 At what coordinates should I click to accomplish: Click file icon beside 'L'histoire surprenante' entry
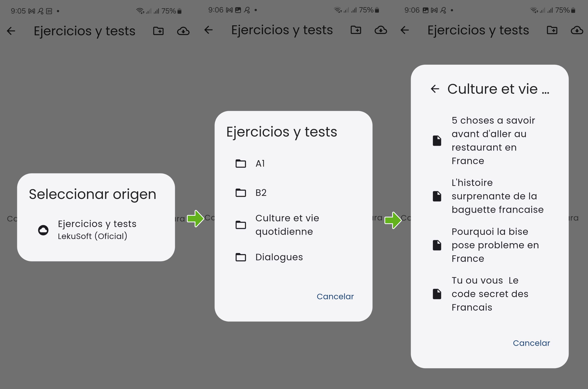[437, 196]
